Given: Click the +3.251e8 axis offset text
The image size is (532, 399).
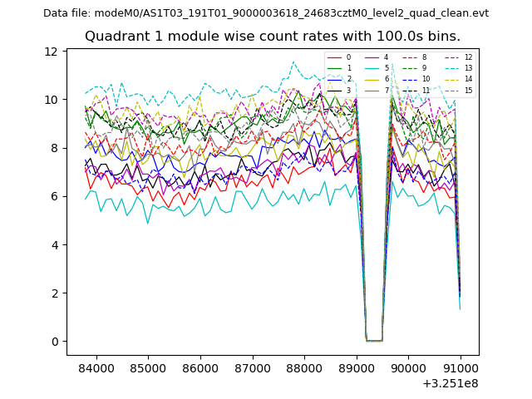Looking at the screenshot, I should click(450, 383).
